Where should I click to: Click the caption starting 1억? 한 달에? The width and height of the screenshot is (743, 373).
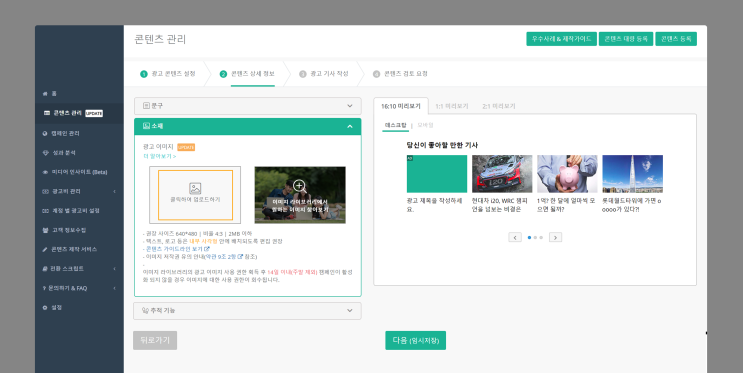click(566, 205)
